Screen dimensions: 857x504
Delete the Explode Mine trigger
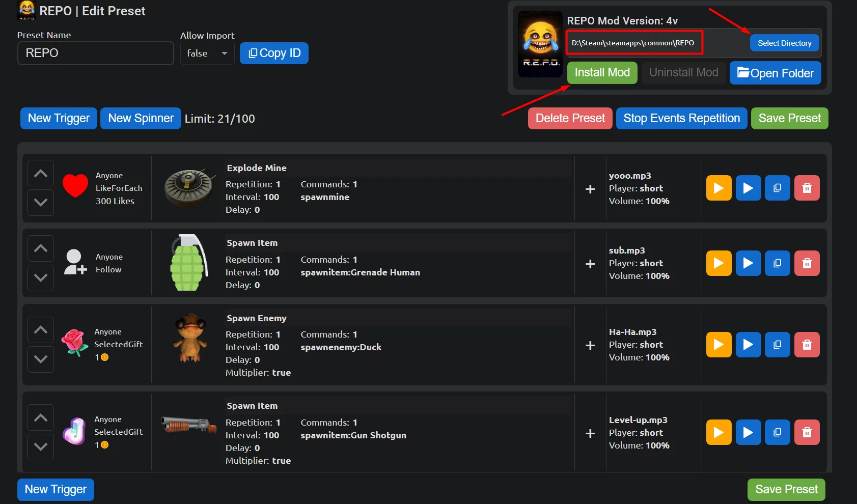[807, 188]
